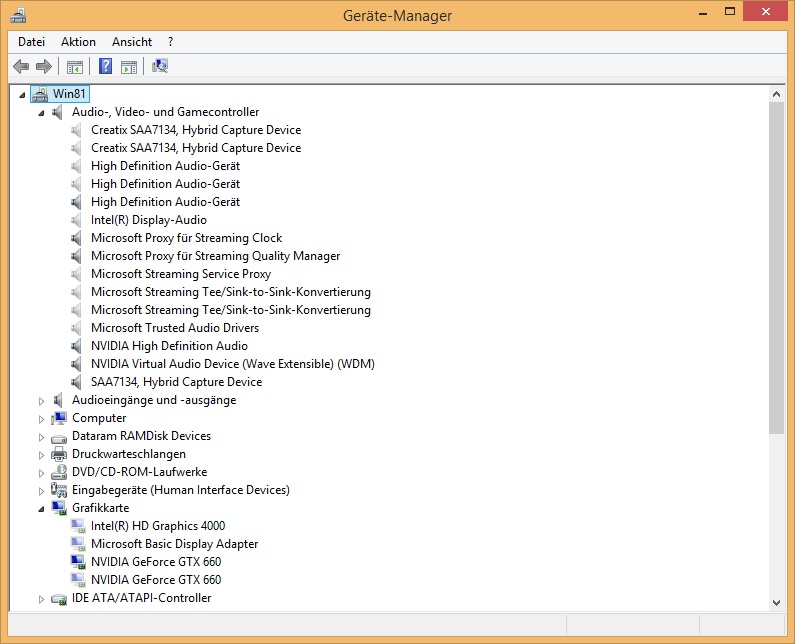Click icon beside Eingabegeräte (Human Interface Devices)
The width and height of the screenshot is (796, 644).
click(x=59, y=490)
